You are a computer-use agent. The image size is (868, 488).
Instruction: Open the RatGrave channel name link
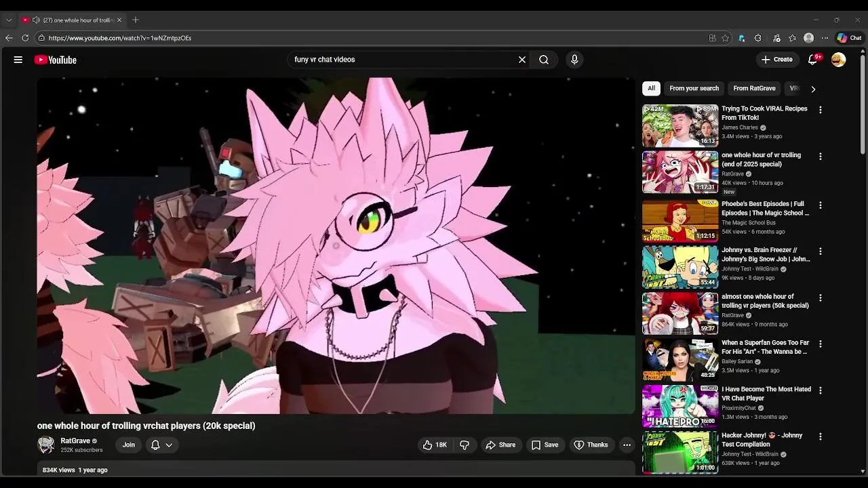tap(75, 441)
